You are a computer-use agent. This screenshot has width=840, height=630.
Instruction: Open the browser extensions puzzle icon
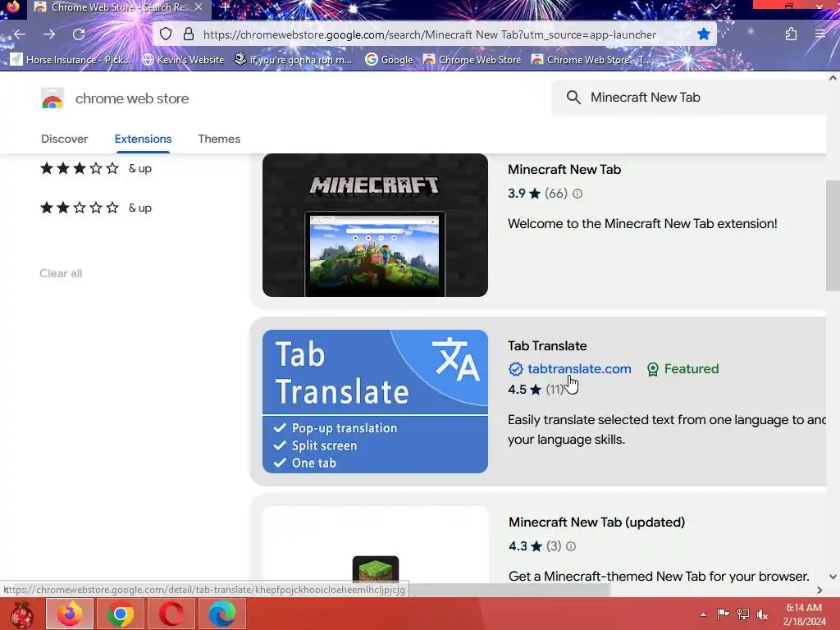tap(792, 34)
